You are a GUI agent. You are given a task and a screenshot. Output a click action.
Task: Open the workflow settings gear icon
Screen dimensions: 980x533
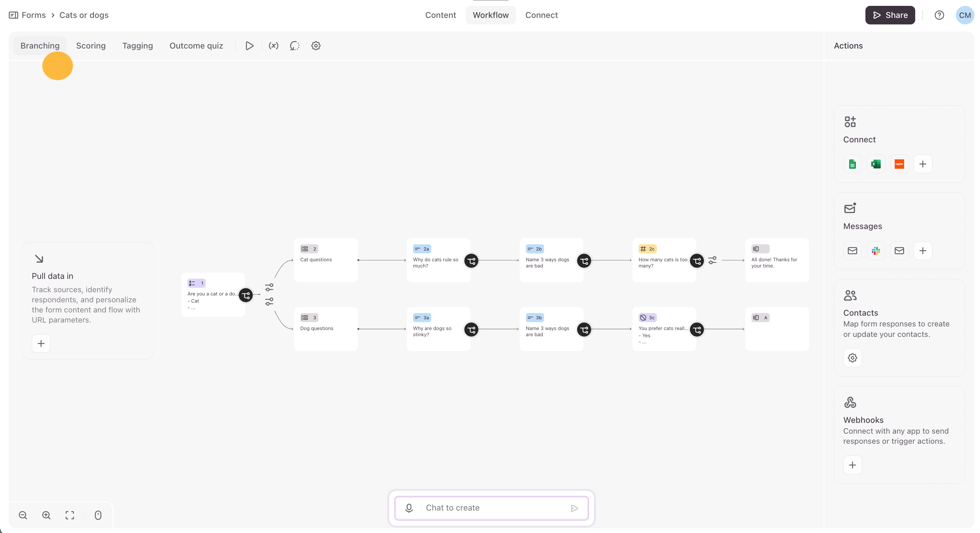(x=316, y=46)
